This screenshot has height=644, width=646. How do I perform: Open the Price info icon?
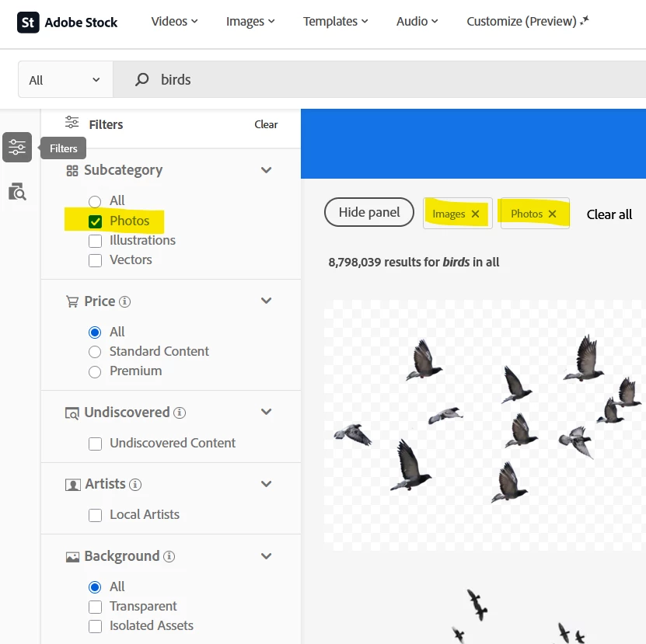pyautogui.click(x=125, y=302)
